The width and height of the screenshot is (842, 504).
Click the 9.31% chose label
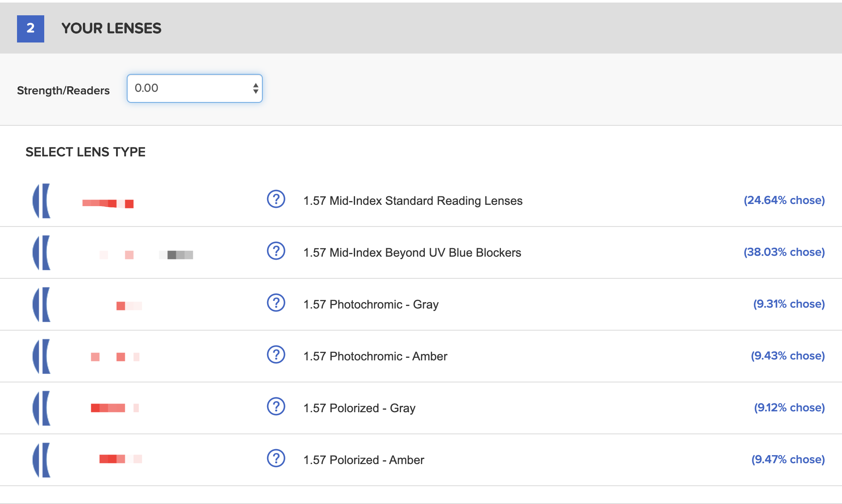coord(789,304)
